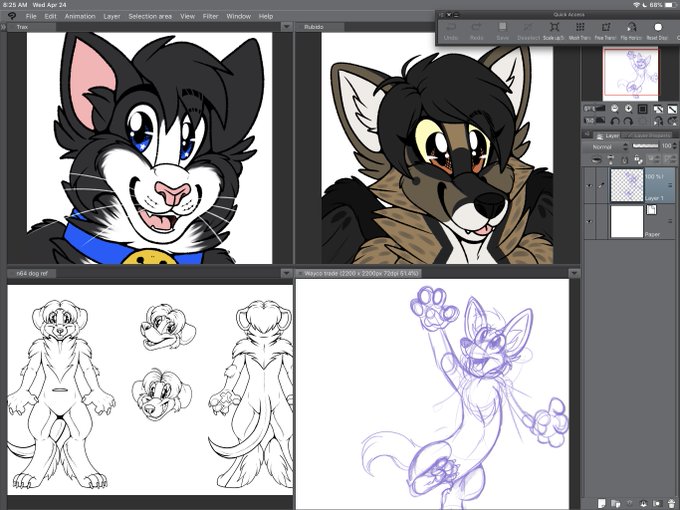The image size is (680, 510).
Task: Click Flip Horizontal in Quick Access
Action: pos(632,32)
